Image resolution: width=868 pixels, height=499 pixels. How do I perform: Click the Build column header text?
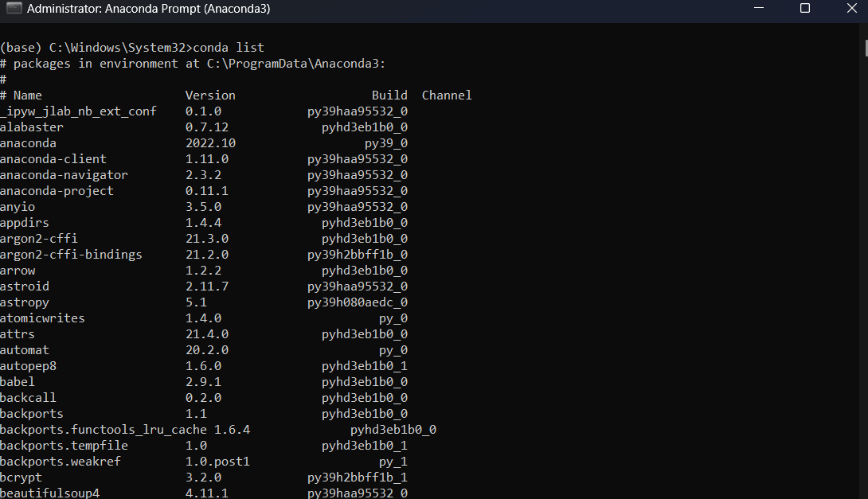[389, 95]
